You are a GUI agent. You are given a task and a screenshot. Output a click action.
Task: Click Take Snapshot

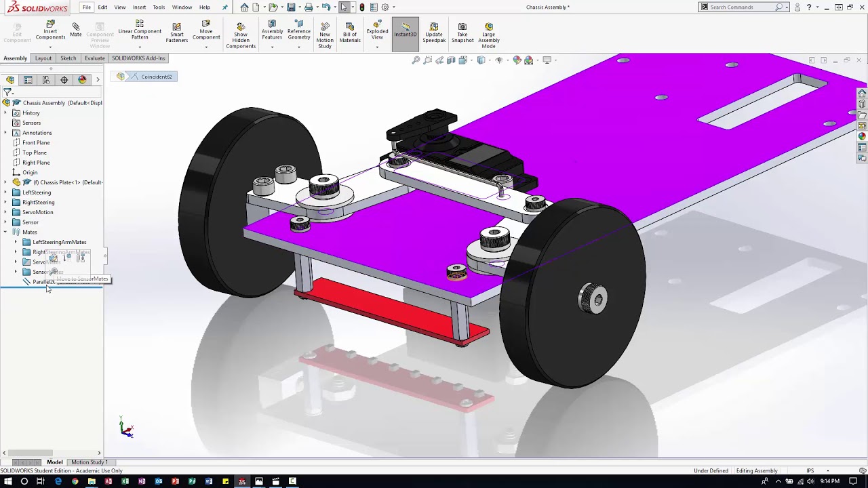[462, 32]
